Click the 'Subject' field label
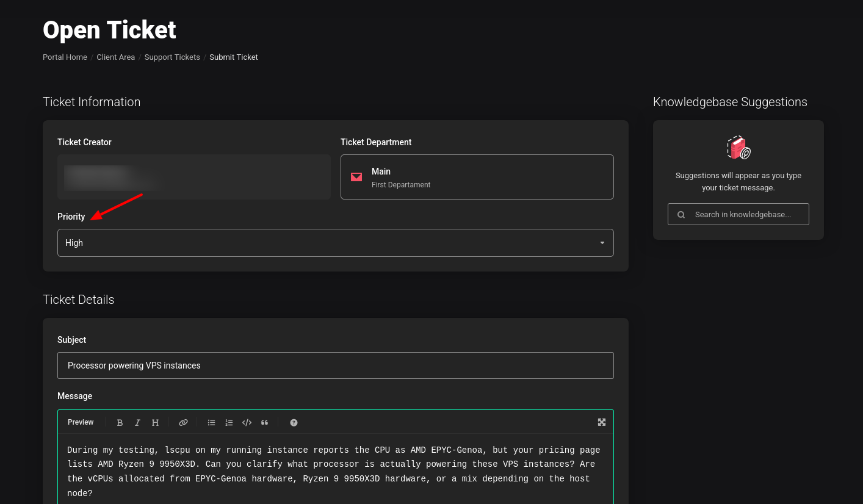This screenshot has height=504, width=863. (72, 340)
